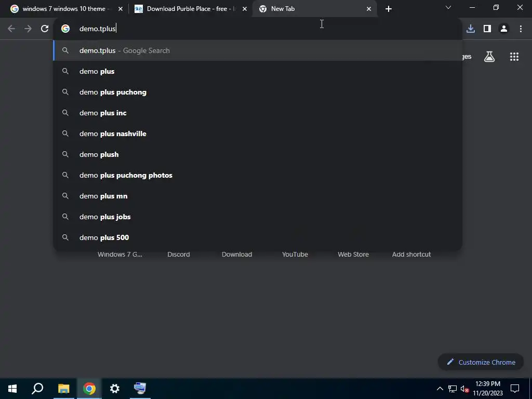Screen dimensions: 532x399
Task: Open File Explorer from the taskbar
Action: pyautogui.click(x=63, y=389)
